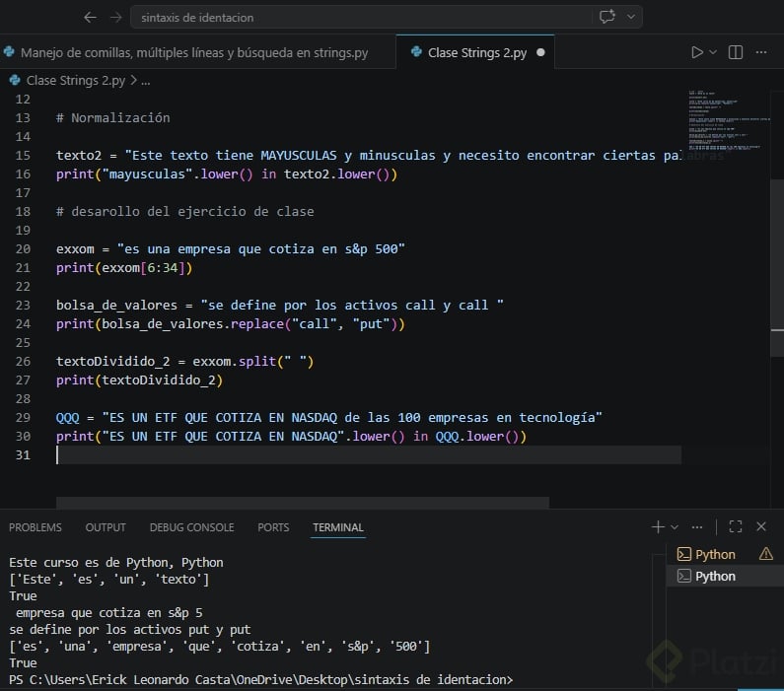784x691 pixels.
Task: Select the second Python terminal in list
Action: pos(715,576)
